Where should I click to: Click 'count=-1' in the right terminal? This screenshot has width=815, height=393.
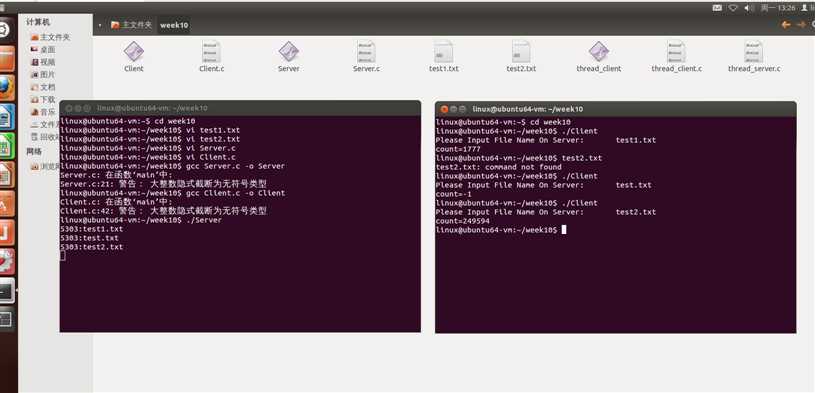(x=454, y=194)
